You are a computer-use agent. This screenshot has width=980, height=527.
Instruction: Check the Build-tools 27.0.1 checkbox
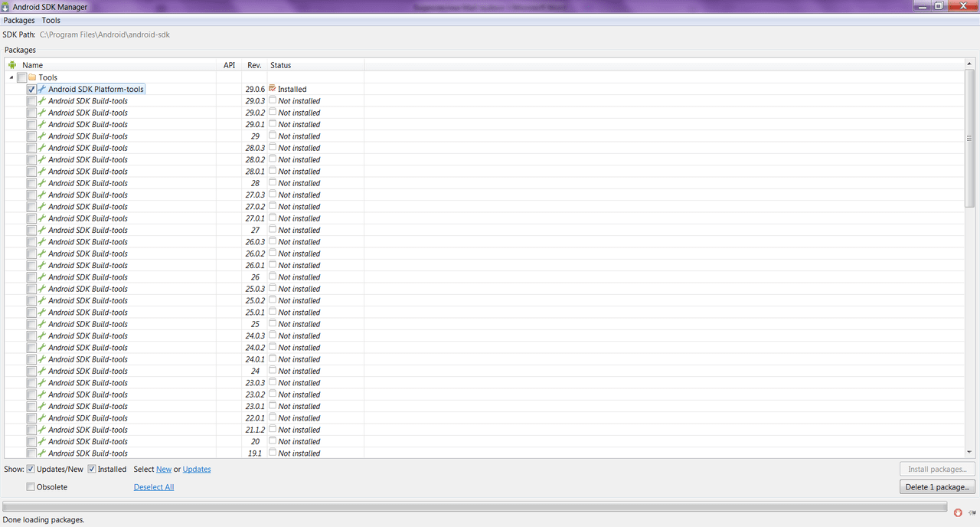[x=31, y=218]
